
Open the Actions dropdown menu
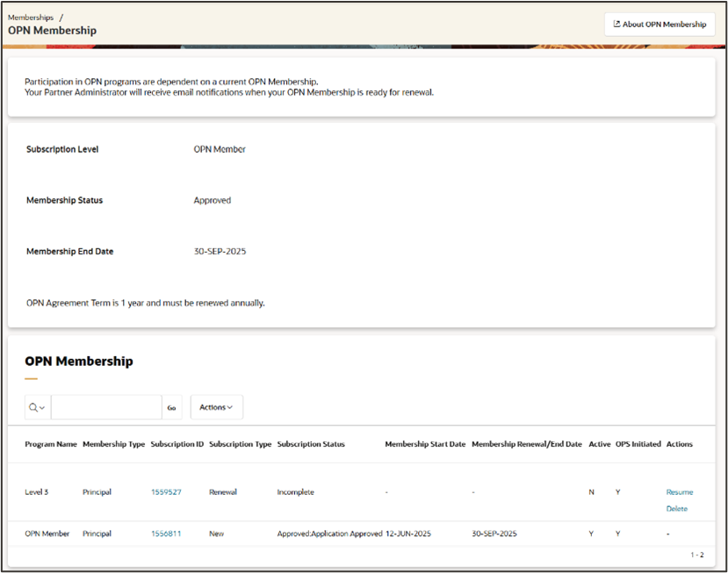click(x=216, y=407)
